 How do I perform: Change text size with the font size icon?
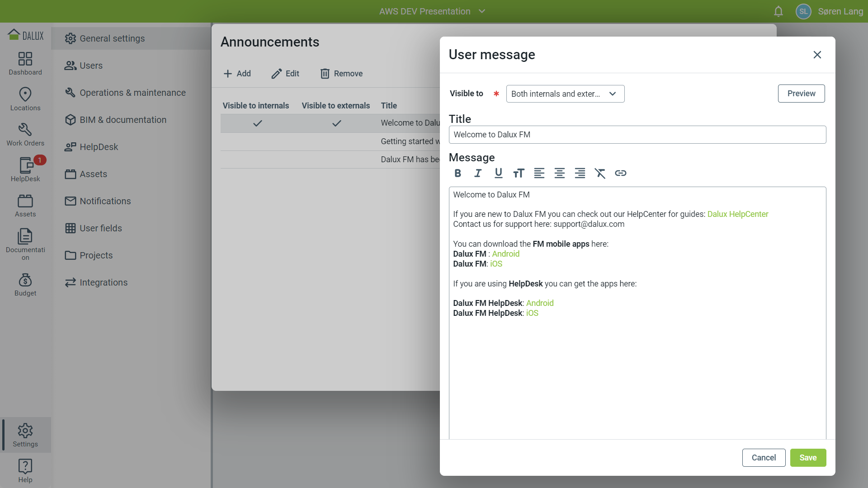pyautogui.click(x=519, y=173)
